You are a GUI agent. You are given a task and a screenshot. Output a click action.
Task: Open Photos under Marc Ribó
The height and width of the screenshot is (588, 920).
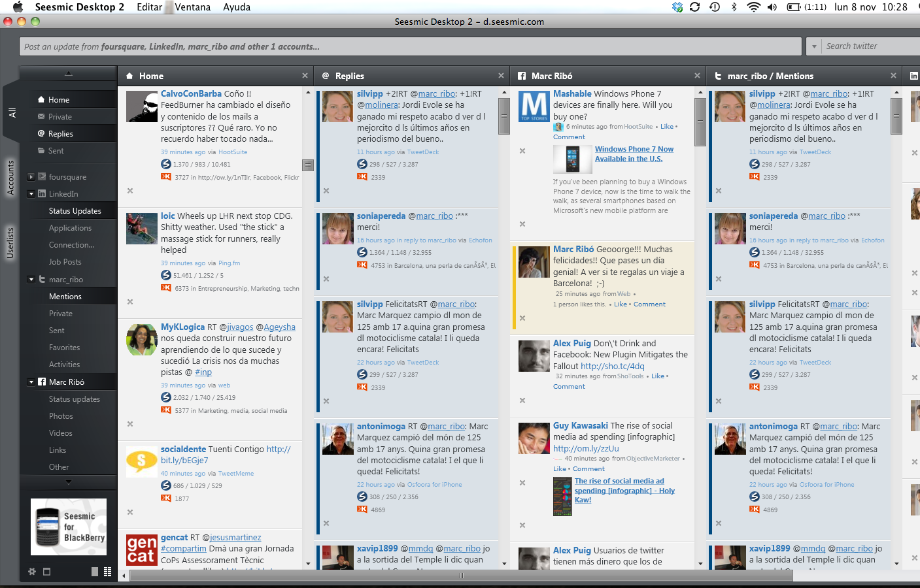[61, 416]
